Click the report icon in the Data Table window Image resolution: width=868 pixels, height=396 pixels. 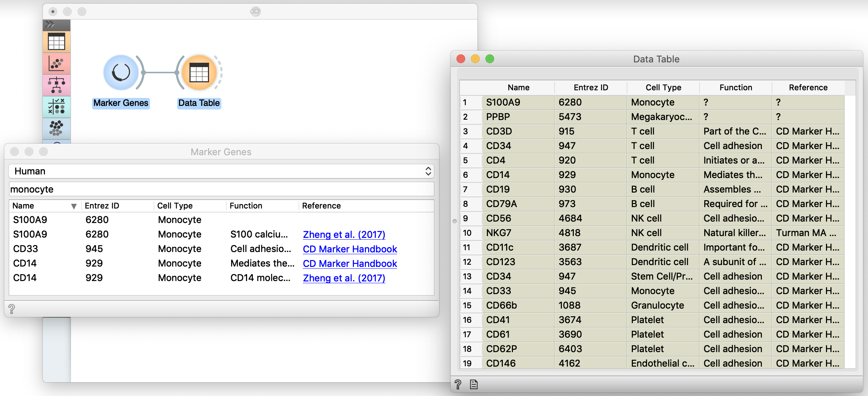[473, 384]
